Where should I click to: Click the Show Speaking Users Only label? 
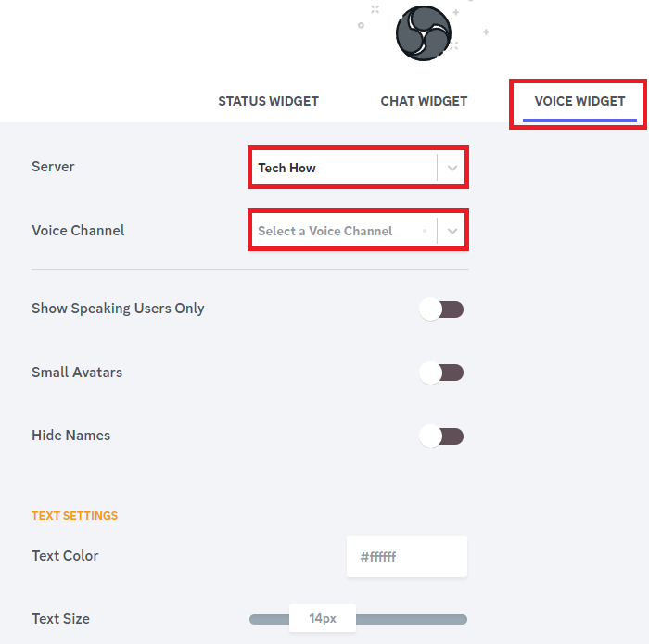click(x=118, y=309)
